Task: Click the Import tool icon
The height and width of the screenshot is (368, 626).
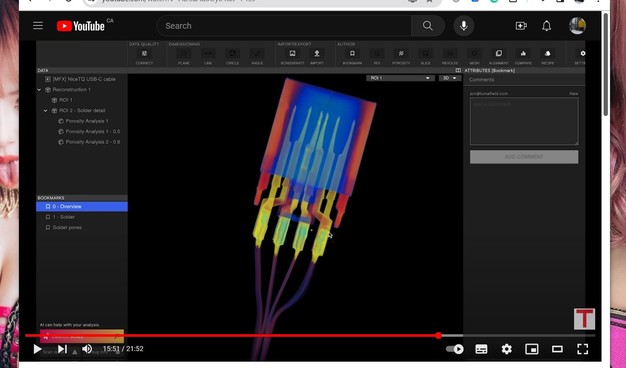Action: coord(317,54)
